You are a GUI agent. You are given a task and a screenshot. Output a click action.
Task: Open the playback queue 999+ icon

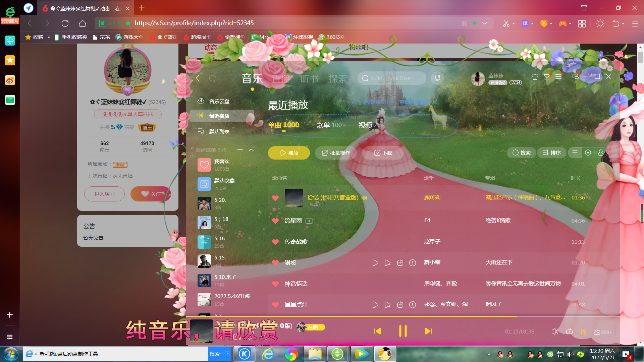pos(602,332)
